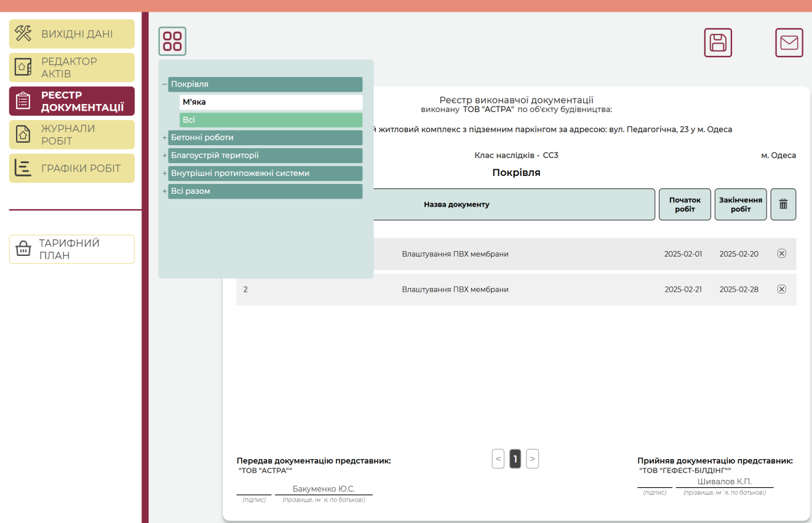
Task: Expand the Всі разом category
Action: pos(164,191)
